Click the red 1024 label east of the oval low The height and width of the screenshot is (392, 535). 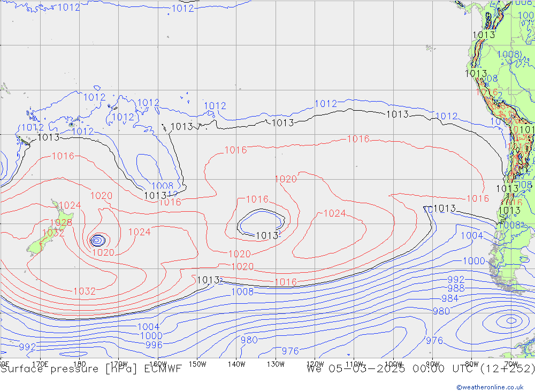pyautogui.click(x=334, y=213)
